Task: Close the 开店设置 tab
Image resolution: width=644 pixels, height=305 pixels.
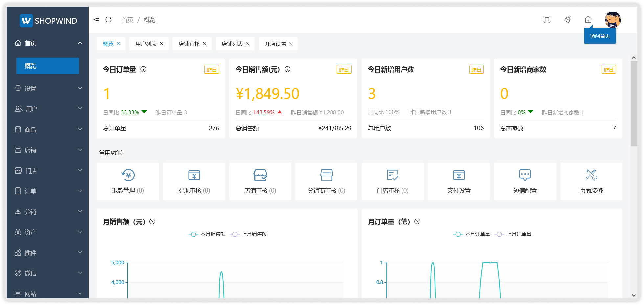Action: (291, 44)
